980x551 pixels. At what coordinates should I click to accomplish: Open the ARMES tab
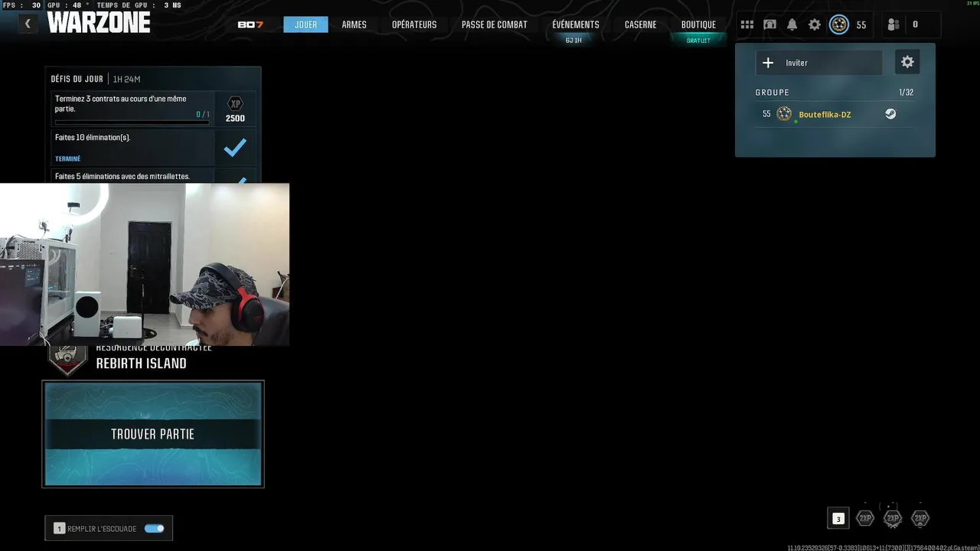coord(354,24)
